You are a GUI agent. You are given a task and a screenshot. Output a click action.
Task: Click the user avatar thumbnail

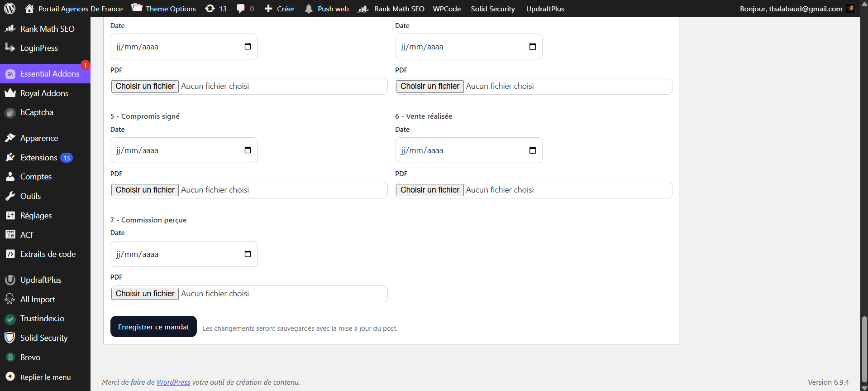tap(851, 8)
